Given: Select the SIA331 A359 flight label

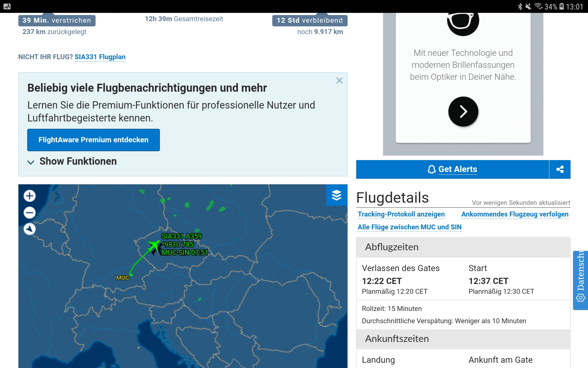Looking at the screenshot, I should [181, 236].
